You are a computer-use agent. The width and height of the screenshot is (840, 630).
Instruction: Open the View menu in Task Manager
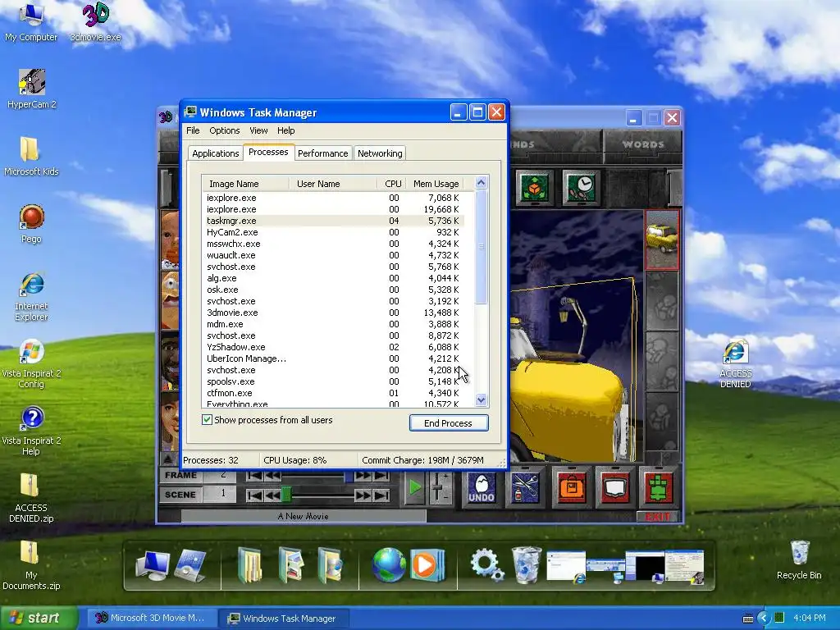coord(258,130)
